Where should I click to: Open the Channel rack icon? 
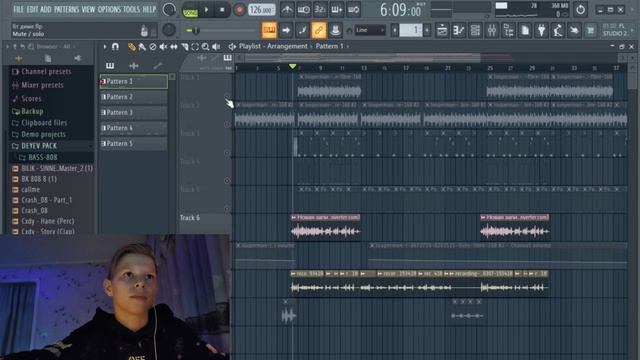pyautogui.click(x=476, y=30)
